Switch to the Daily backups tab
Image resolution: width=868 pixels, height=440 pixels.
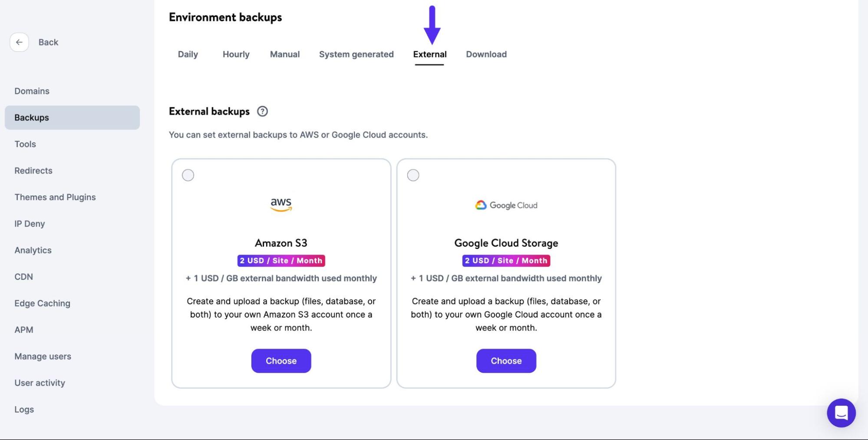(188, 54)
